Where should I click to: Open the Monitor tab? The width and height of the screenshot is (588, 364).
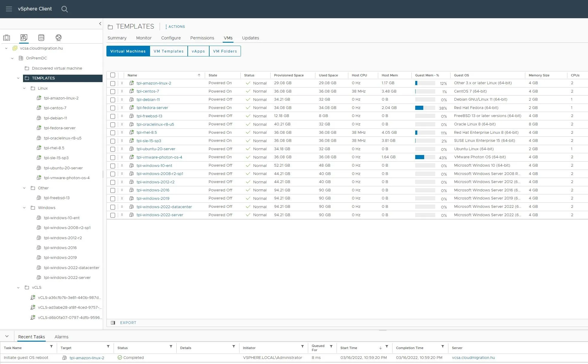tap(144, 38)
